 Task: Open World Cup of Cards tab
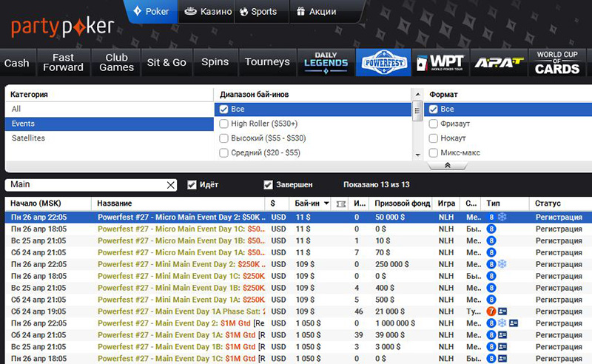point(557,63)
